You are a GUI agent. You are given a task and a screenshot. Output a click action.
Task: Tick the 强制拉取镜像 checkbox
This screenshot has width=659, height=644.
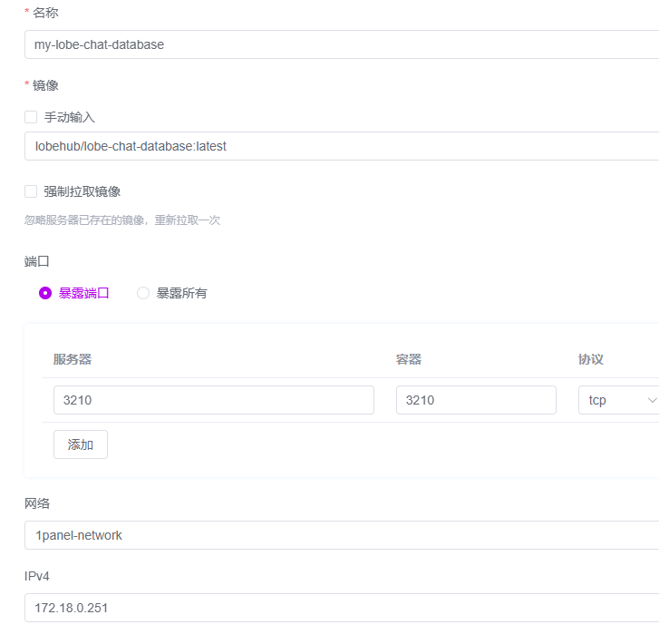[31, 191]
